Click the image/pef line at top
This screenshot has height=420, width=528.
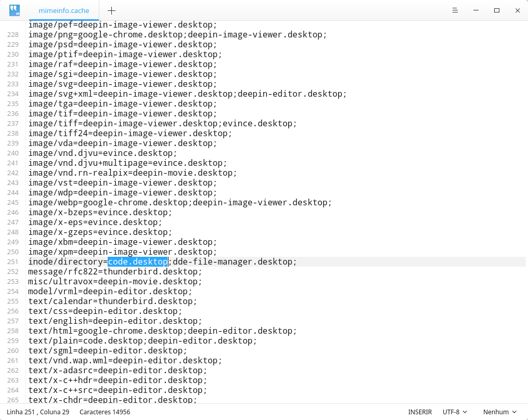123,25
